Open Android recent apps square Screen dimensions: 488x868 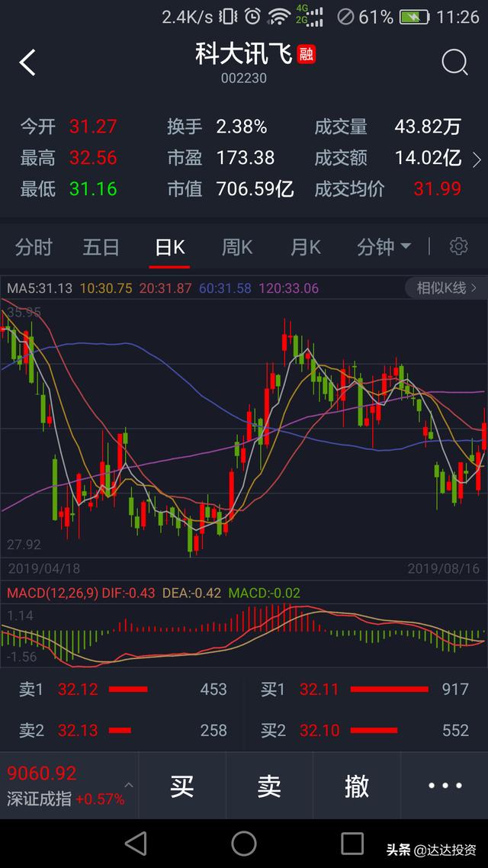click(x=352, y=843)
